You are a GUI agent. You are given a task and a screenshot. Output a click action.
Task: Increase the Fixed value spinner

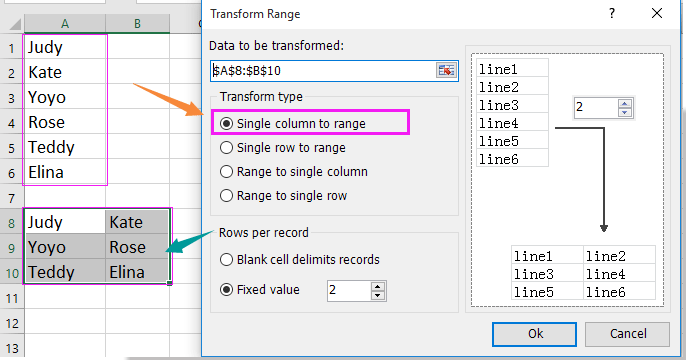(x=378, y=287)
